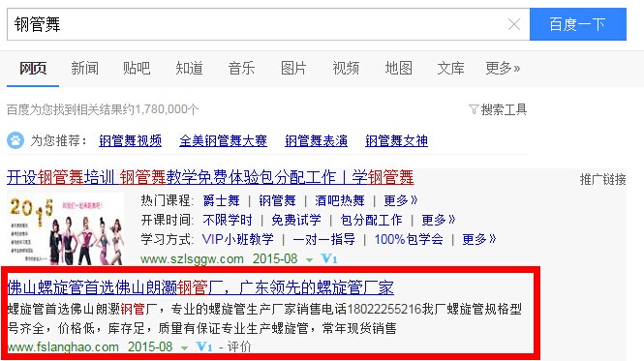
Task: Open the 一对一指导 link
Action: tap(324, 239)
